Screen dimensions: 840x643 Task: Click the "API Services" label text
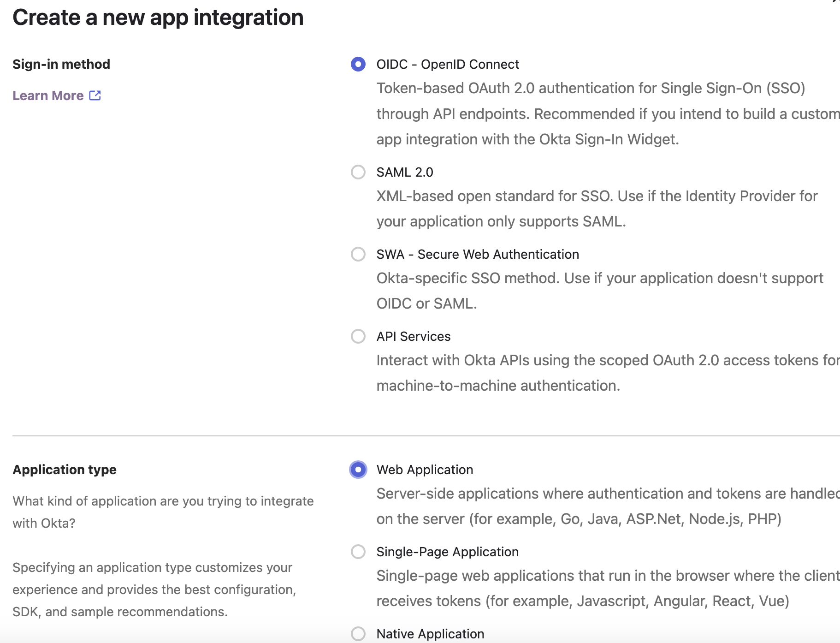pyautogui.click(x=414, y=336)
